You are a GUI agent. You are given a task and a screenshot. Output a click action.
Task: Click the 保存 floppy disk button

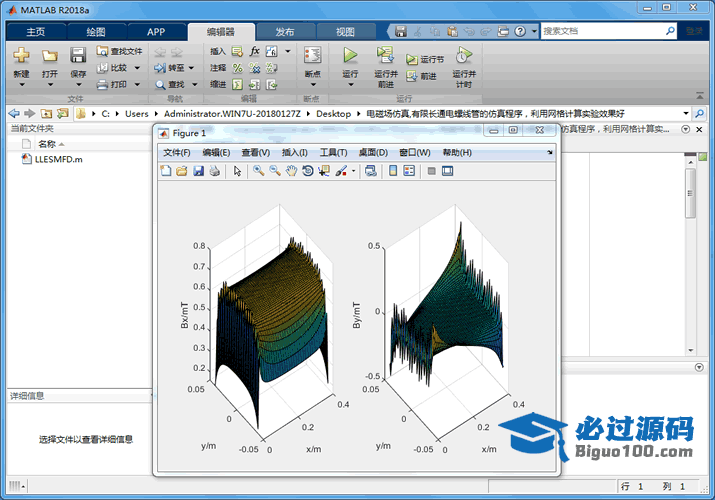point(78,55)
